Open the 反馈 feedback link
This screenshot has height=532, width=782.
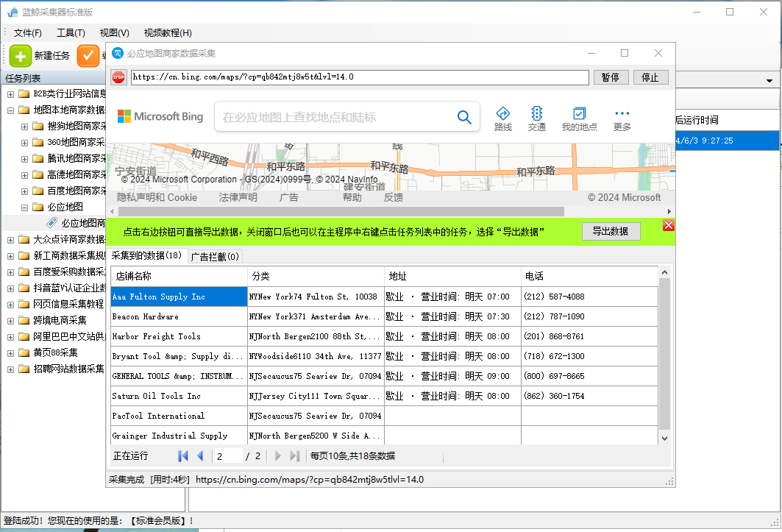(393, 198)
